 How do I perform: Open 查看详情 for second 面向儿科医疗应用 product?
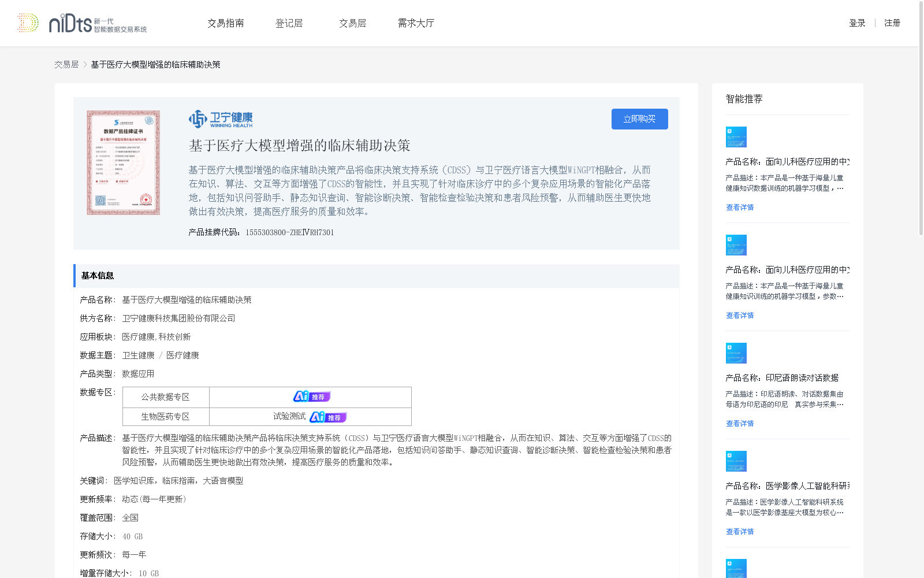pos(740,316)
